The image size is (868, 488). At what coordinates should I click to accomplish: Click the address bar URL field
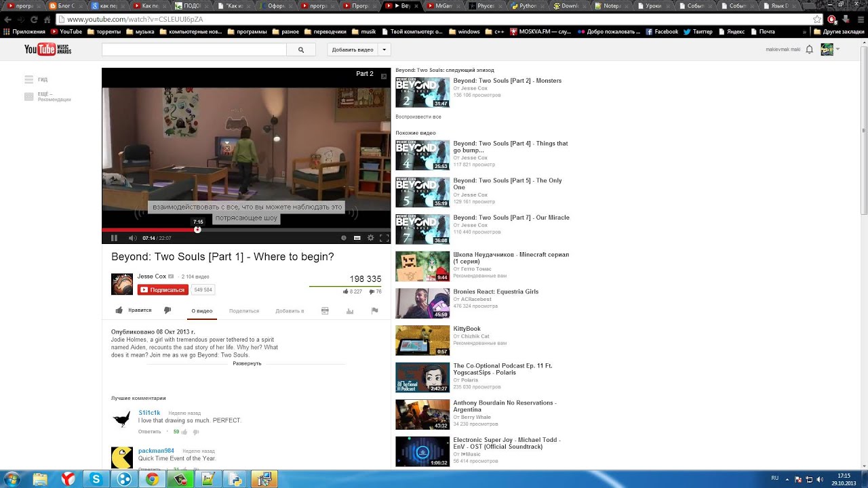pyautogui.click(x=434, y=20)
